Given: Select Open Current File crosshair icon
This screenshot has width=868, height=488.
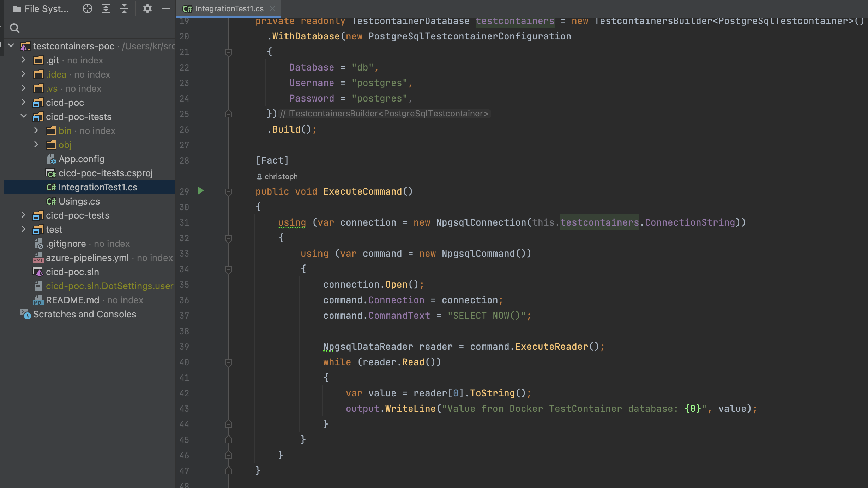Looking at the screenshot, I should (x=87, y=8).
